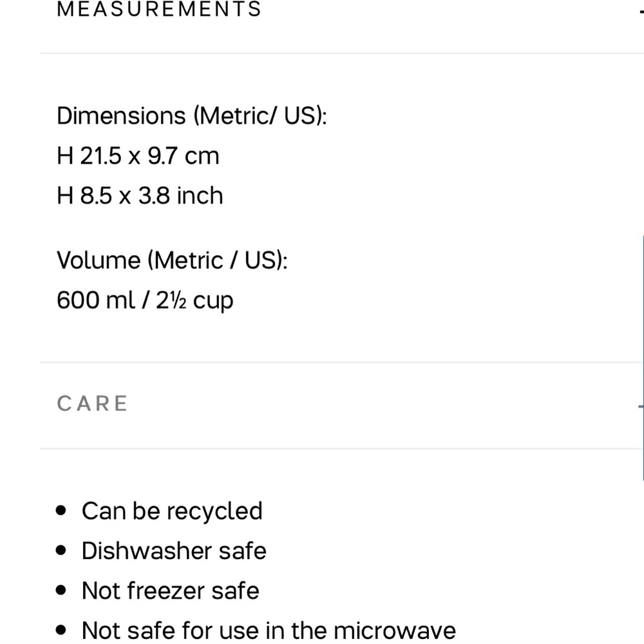
Task: Collapse the Measurements section minus icon
Action: tap(641, 10)
